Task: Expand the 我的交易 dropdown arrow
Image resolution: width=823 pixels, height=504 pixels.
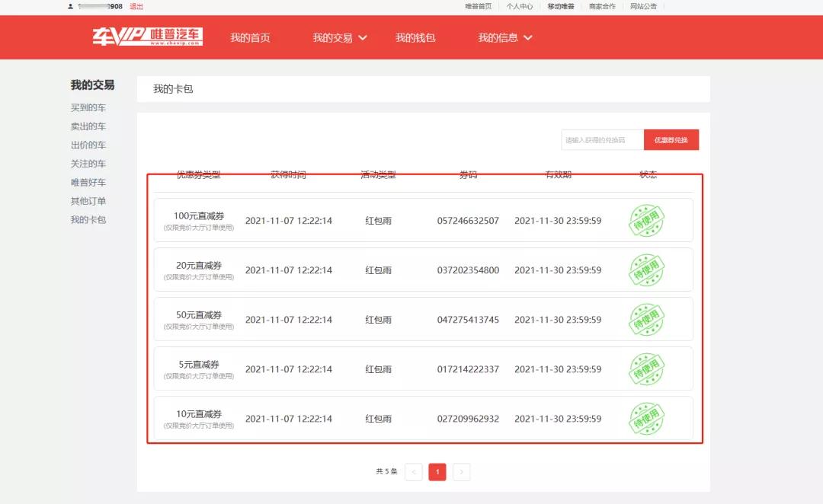Action: pos(363,38)
